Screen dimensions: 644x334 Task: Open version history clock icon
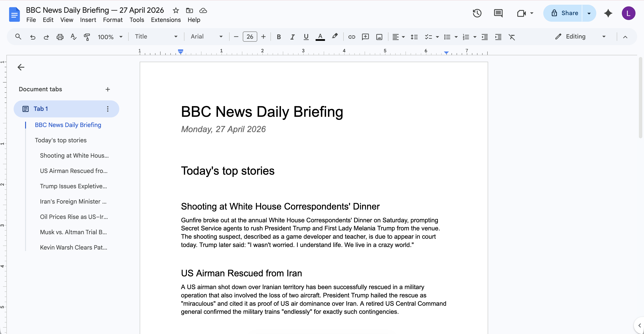coord(477,13)
